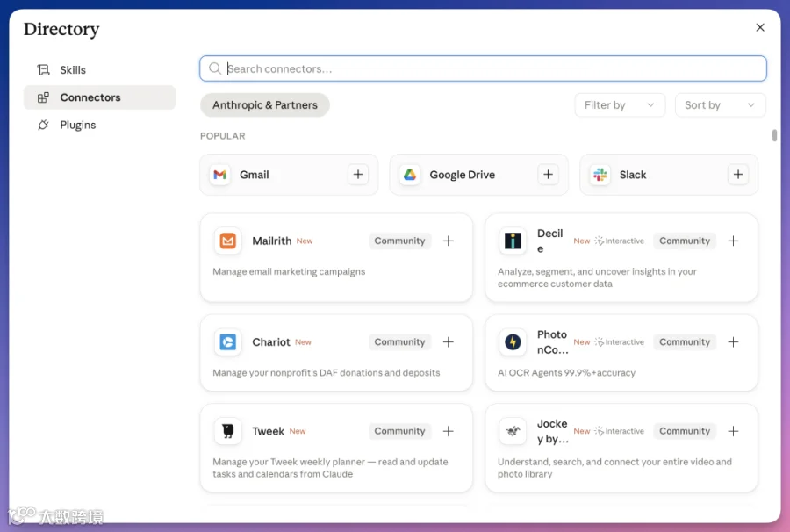This screenshot has height=532, width=790.
Task: Add the Chariot connector
Action: coord(449,342)
